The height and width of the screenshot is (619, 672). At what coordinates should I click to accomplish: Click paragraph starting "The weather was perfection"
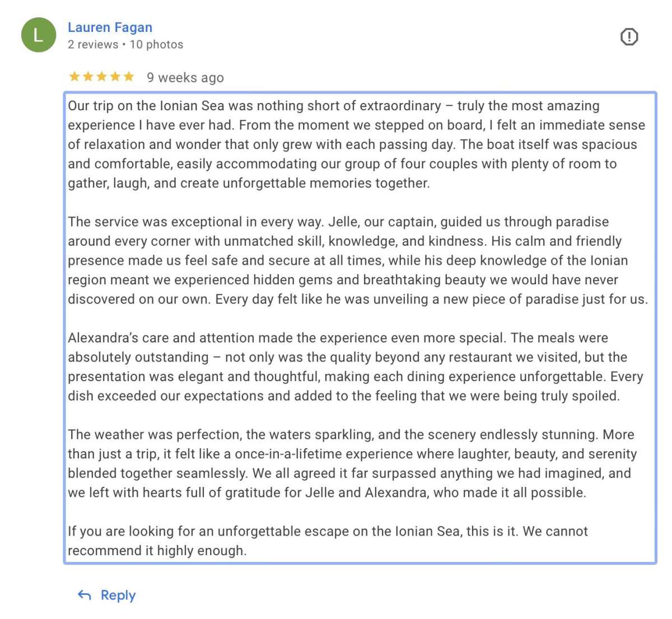(x=353, y=463)
